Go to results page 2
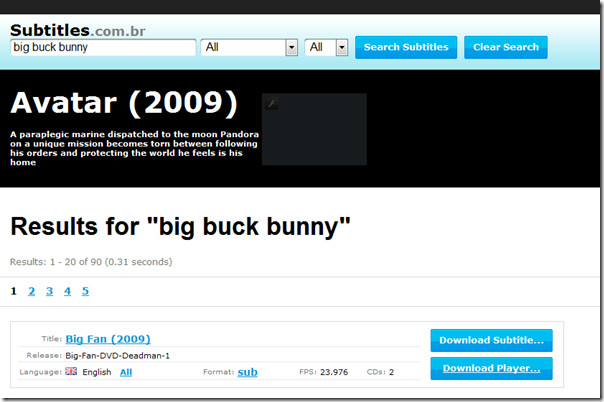Viewport: 604px width, 402px height. [x=32, y=291]
